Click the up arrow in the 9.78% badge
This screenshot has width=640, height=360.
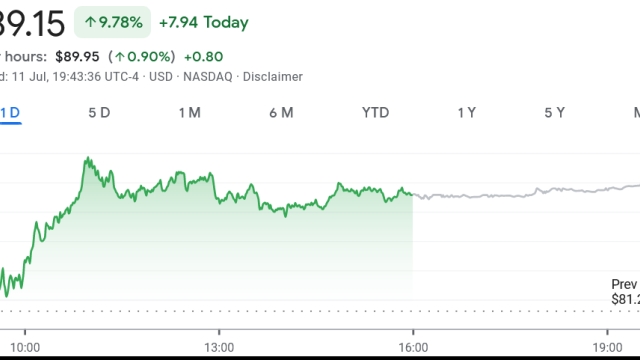89,22
